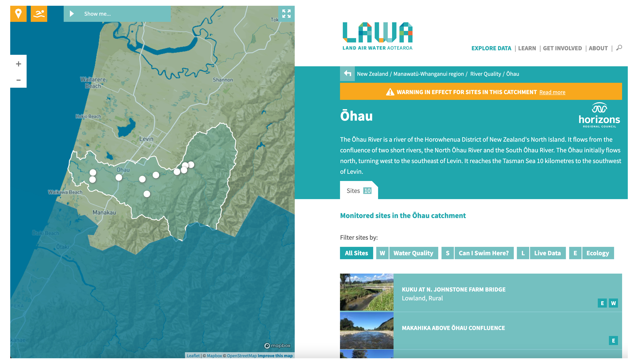
Task: Zoom in on the map
Action: [18, 64]
